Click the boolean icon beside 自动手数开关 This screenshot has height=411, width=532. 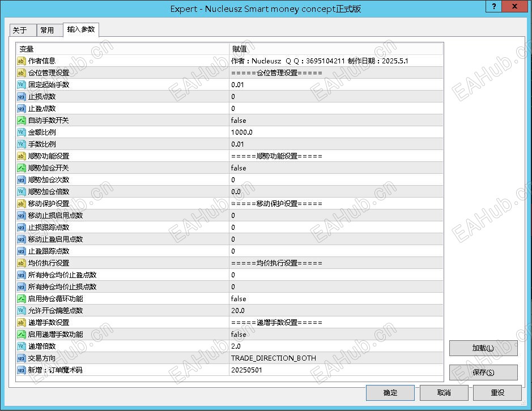(21, 121)
